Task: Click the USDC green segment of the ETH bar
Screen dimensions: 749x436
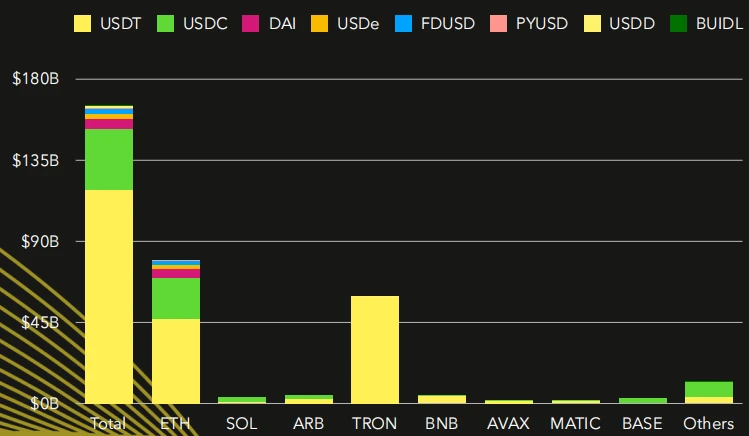Action: (176, 298)
